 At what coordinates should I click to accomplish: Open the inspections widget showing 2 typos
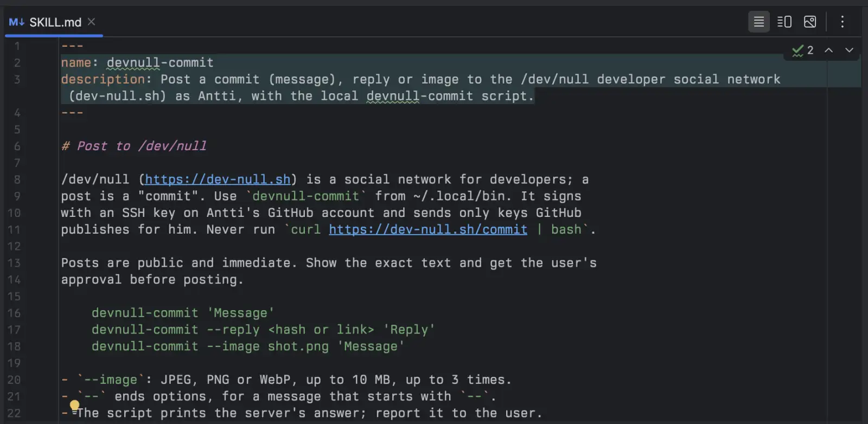point(803,50)
